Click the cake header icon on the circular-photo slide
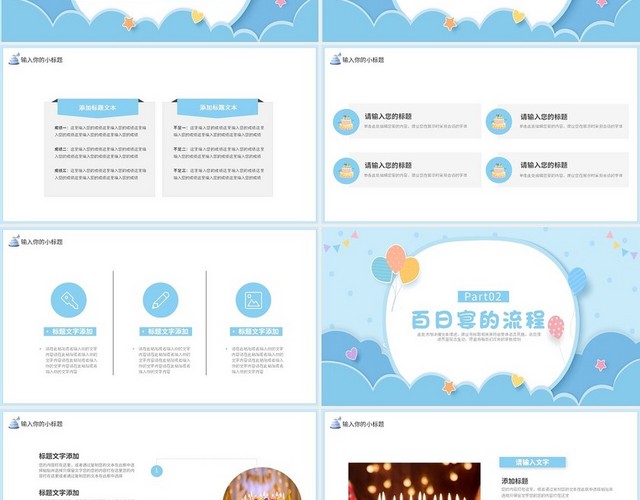640x500 pixels. [14, 423]
